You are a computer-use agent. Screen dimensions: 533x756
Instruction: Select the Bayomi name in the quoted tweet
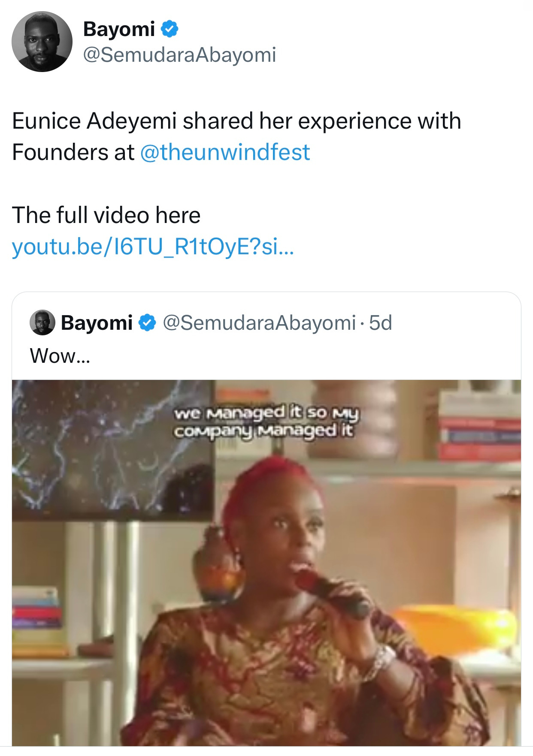point(97,323)
